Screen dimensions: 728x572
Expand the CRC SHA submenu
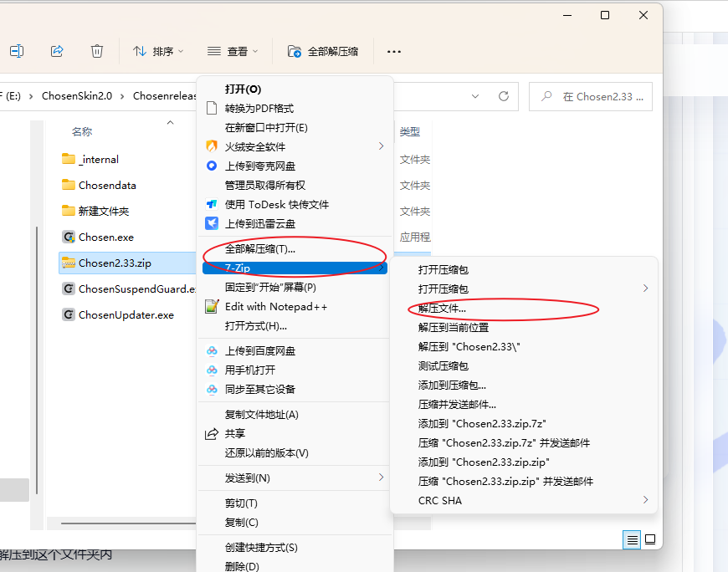[x=646, y=500]
